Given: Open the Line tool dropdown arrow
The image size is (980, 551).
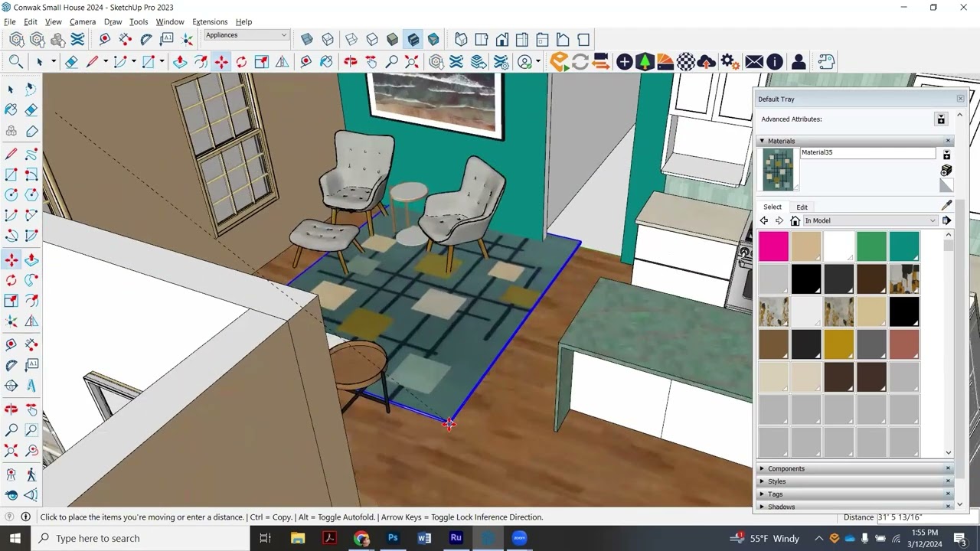Looking at the screenshot, I should pos(106,62).
